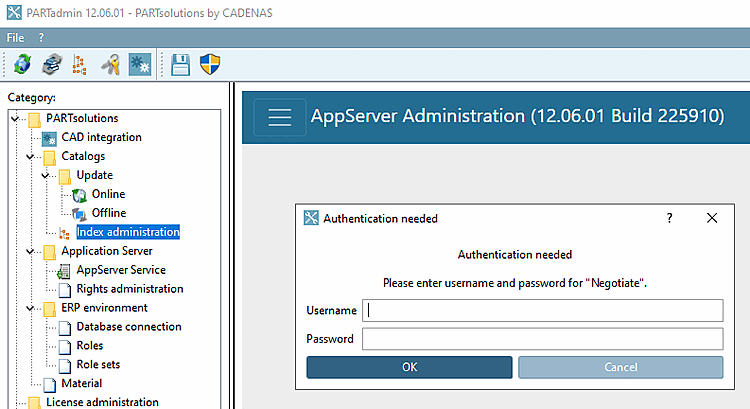
Task: Open the File menu
Action: click(x=16, y=37)
